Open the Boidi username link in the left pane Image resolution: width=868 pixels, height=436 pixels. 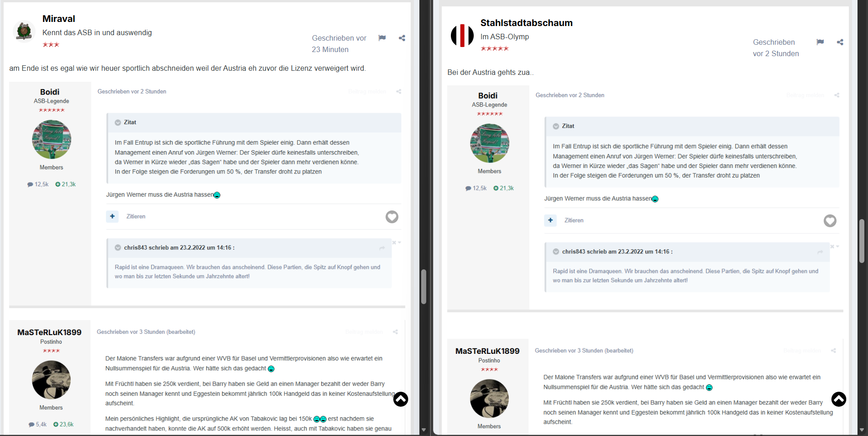(x=50, y=92)
